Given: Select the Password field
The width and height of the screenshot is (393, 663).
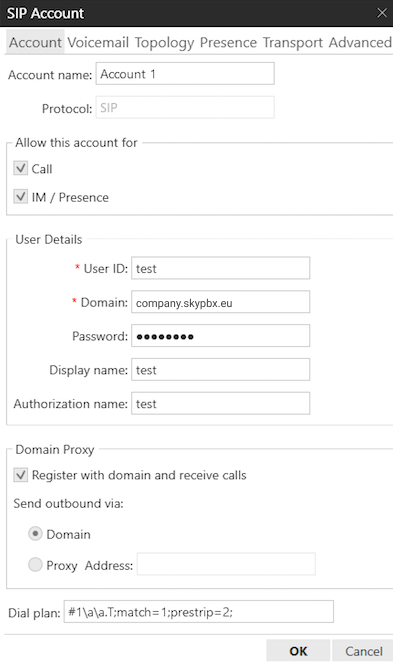Looking at the screenshot, I should [220, 336].
